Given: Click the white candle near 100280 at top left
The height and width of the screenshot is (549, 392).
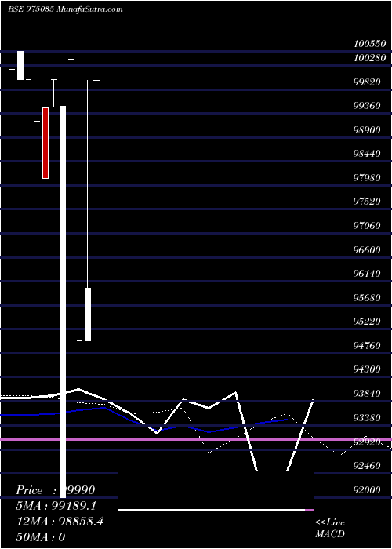Looking at the screenshot, I should 20,65.
